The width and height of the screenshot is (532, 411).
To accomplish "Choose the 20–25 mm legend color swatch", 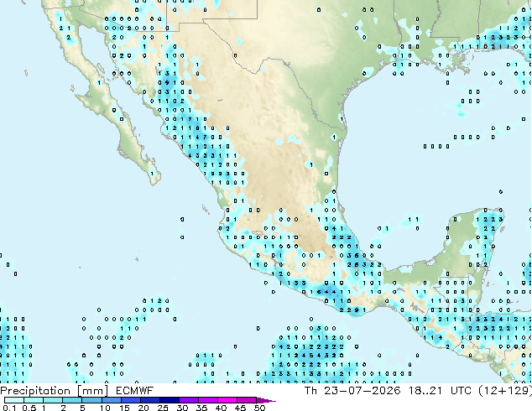I will pyautogui.click(x=150, y=400).
